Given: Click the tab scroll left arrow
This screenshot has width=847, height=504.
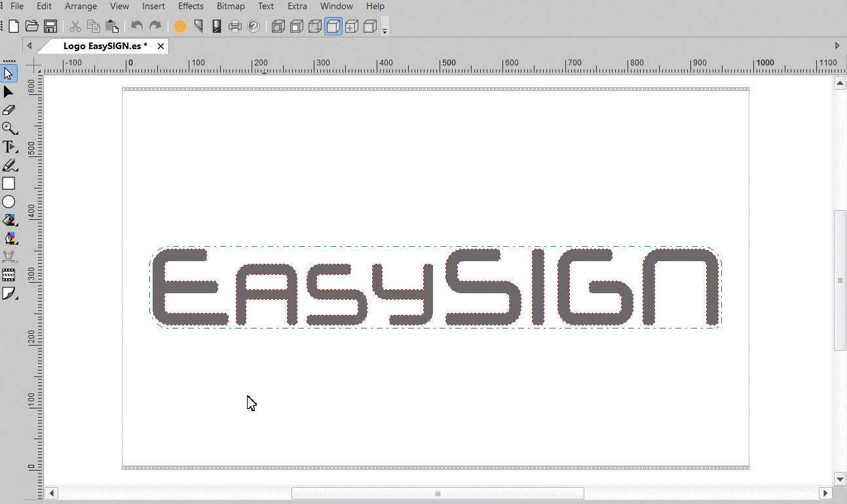Looking at the screenshot, I should coord(29,46).
